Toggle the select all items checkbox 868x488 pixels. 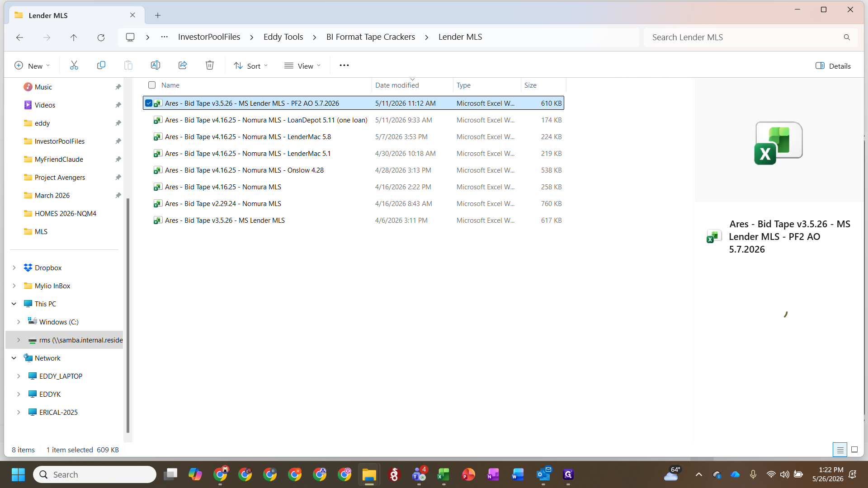(152, 85)
